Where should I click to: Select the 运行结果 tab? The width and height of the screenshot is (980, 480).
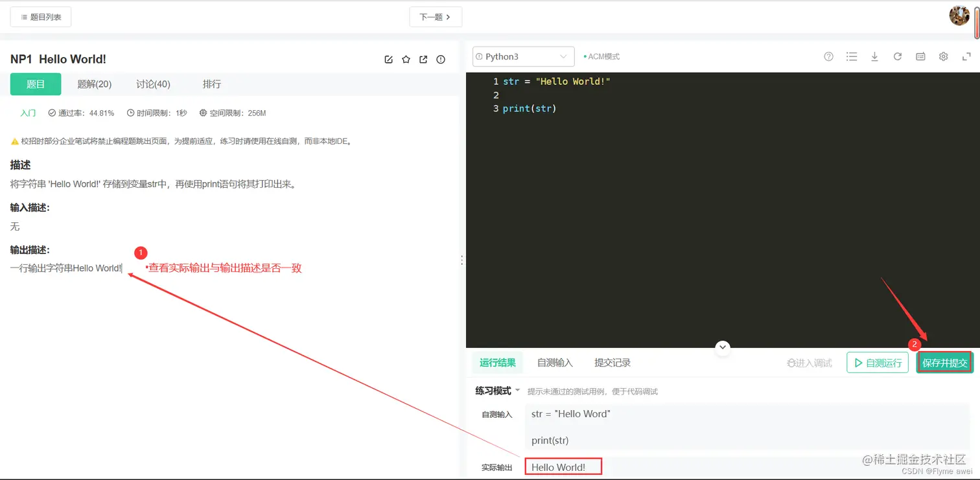[498, 363]
